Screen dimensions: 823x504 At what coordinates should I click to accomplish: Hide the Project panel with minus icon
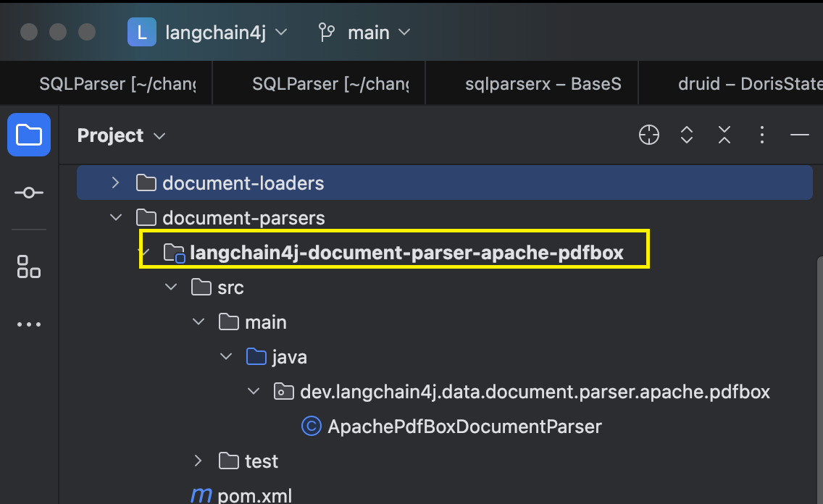pyautogui.click(x=799, y=135)
